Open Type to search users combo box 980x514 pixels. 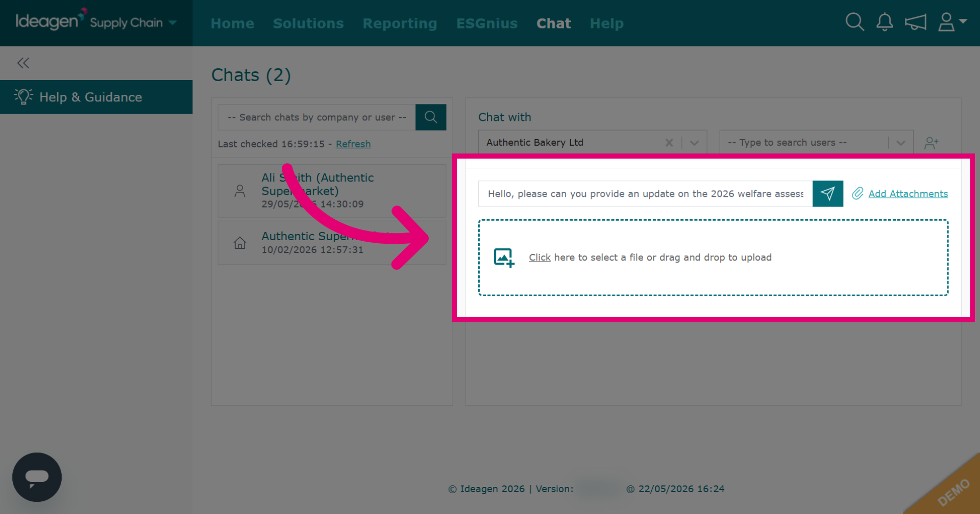pos(816,143)
